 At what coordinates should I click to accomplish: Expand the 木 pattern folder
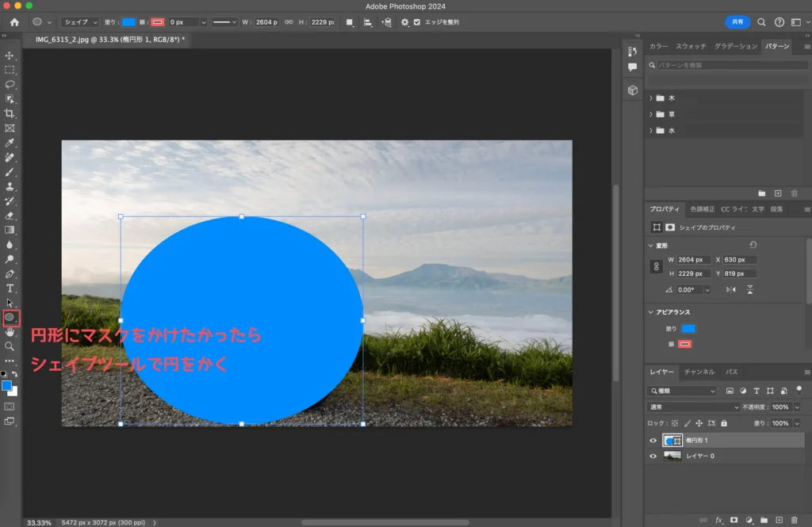pos(651,98)
